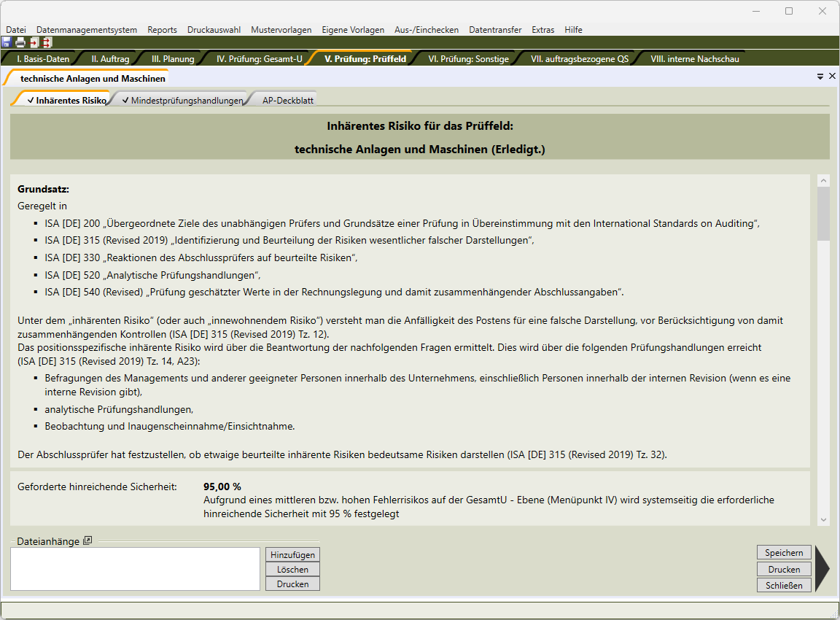Close the technische Anlagen und Maschinen panel
Screen dimensions: 840x620
pyautogui.click(x=832, y=76)
